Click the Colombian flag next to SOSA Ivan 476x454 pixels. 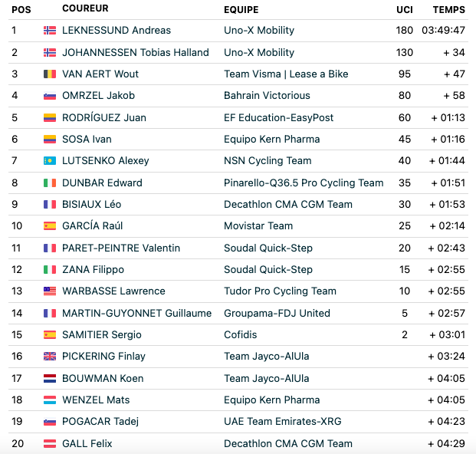[50, 140]
